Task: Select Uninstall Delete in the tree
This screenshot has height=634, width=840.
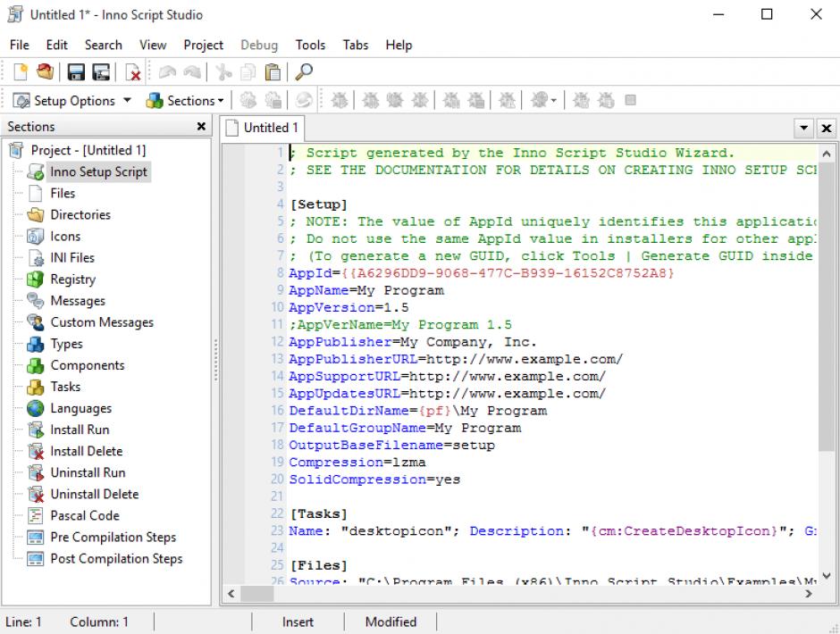Action: coord(95,494)
